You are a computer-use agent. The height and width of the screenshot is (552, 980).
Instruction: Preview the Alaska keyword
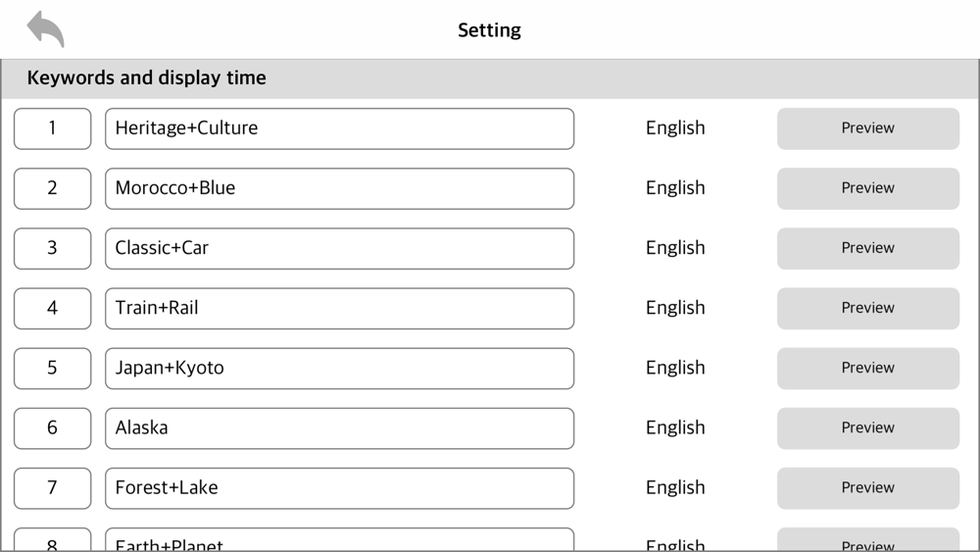click(x=867, y=427)
